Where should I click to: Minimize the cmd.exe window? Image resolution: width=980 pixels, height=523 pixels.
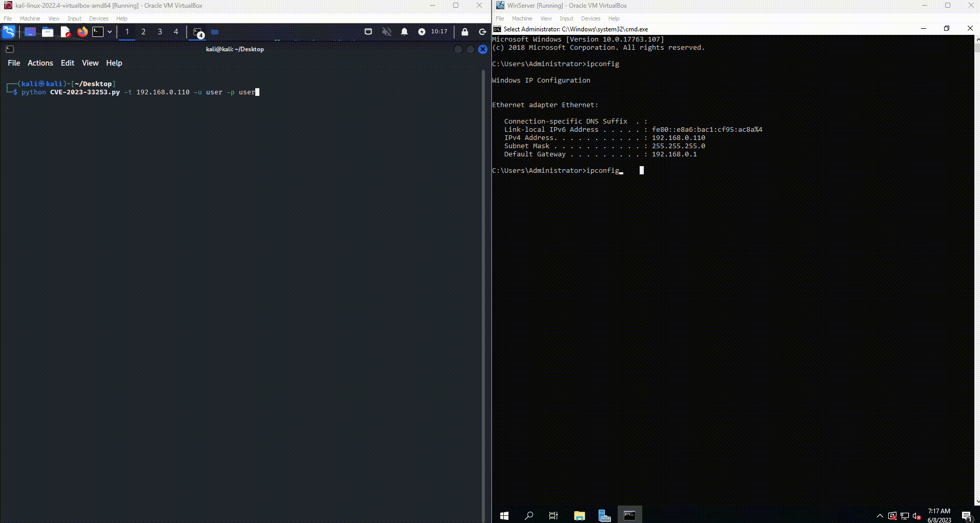pyautogui.click(x=924, y=29)
